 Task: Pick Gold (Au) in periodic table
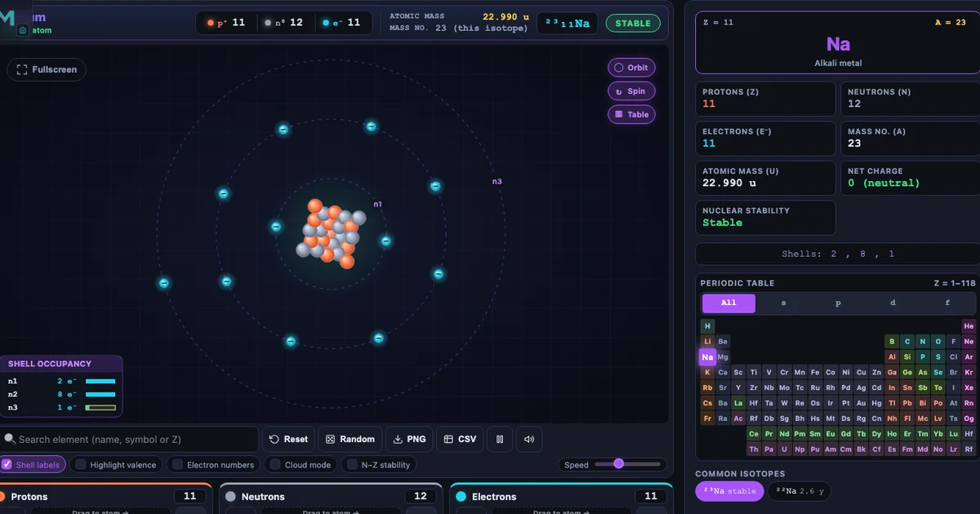[x=862, y=403]
